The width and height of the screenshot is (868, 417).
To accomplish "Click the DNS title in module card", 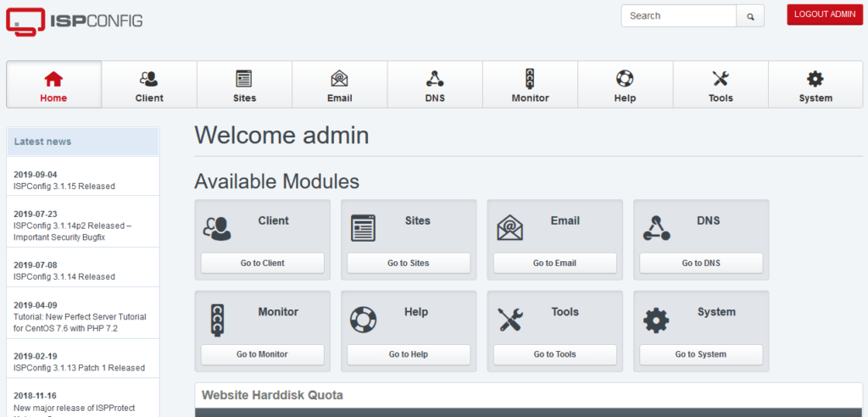I will 709,220.
